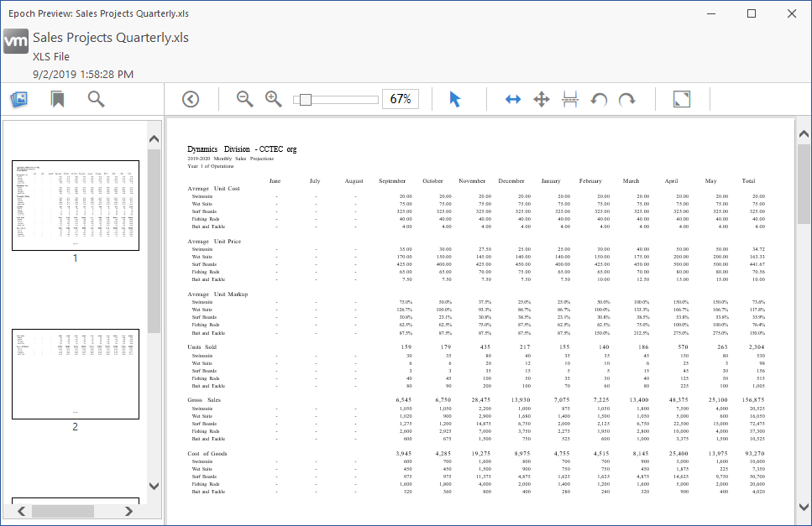Click the fit height icon

pyautogui.click(x=570, y=99)
